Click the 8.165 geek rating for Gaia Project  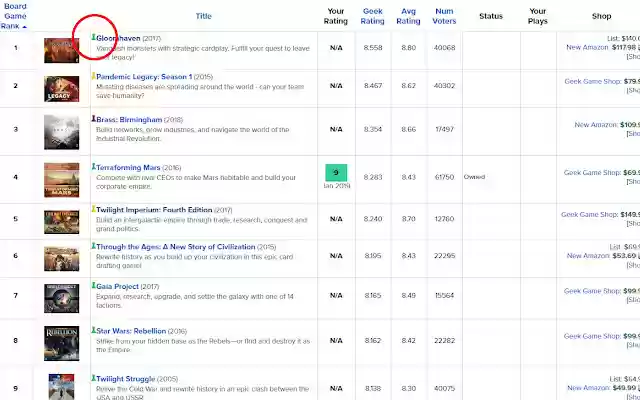[x=373, y=295]
